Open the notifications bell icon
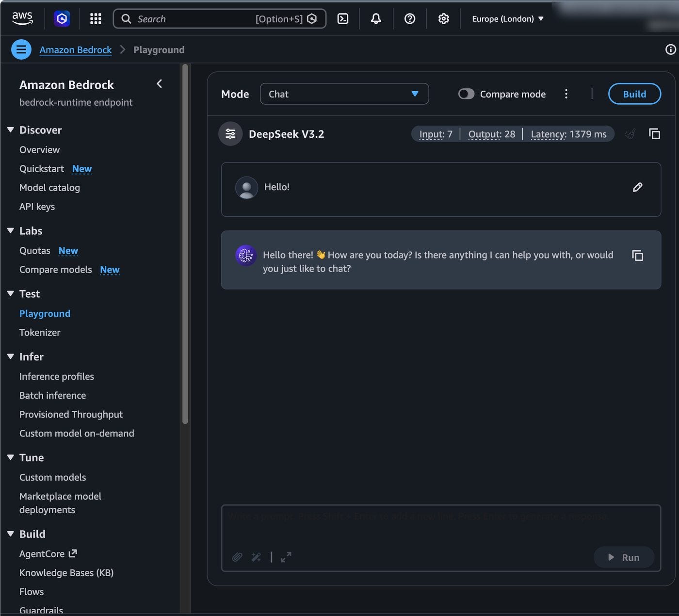 376,19
